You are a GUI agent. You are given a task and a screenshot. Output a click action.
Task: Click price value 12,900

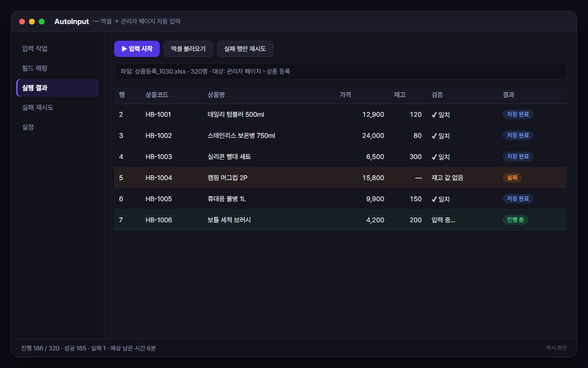(373, 114)
